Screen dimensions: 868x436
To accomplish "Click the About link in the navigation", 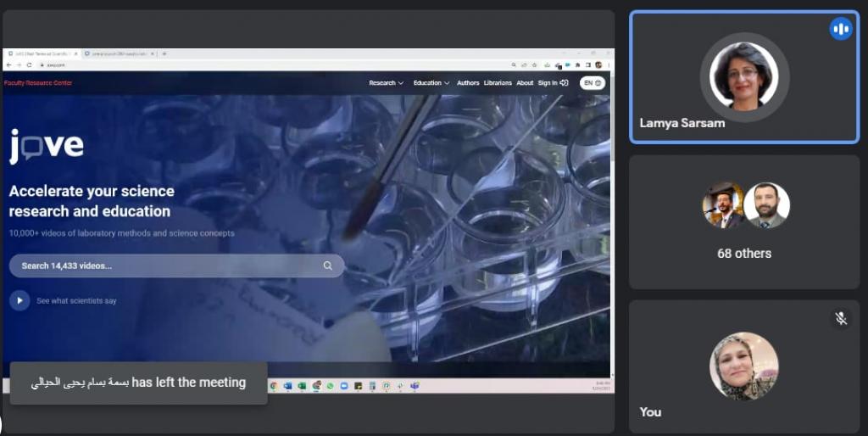I will [525, 83].
